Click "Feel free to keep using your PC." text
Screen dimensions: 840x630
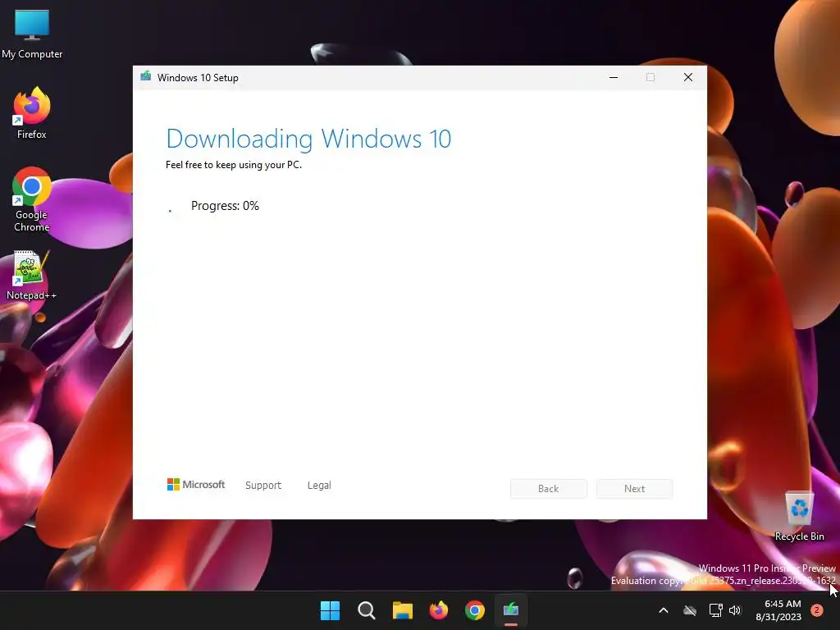click(x=234, y=165)
